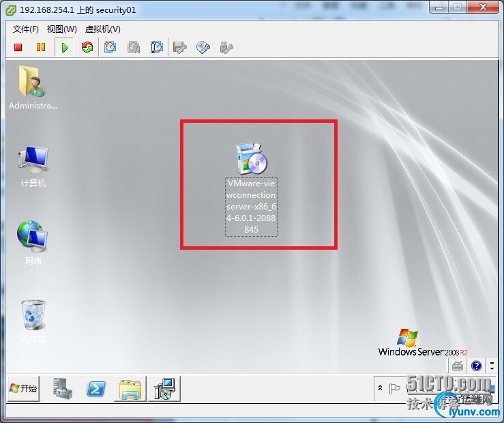Open Server Manager from the taskbar
The width and height of the screenshot is (504, 423).
point(62,389)
